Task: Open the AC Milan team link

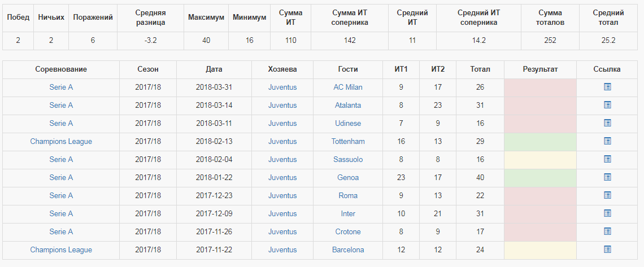Action: [348, 87]
